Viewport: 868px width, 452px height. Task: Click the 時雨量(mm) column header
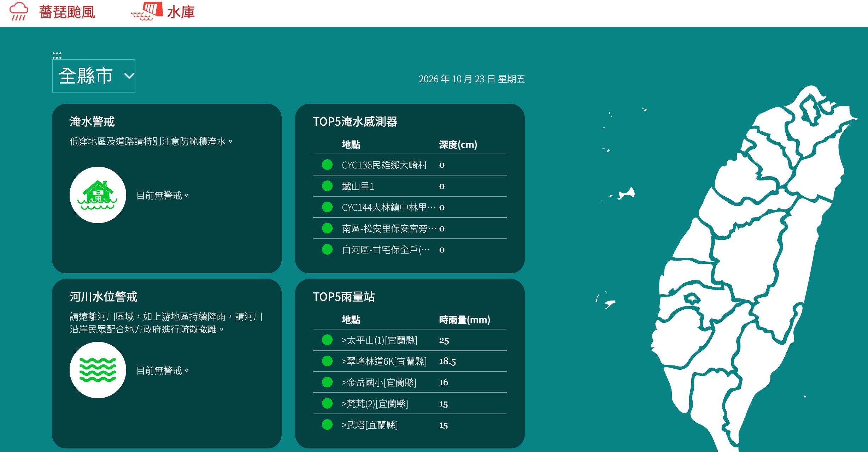point(464,320)
